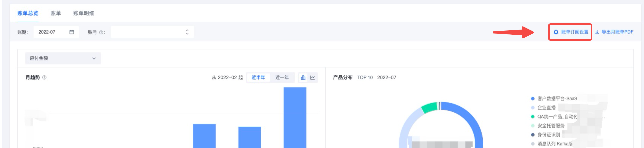Toggle legend item 安全托管服务
The image size is (644, 148).
coord(548,126)
